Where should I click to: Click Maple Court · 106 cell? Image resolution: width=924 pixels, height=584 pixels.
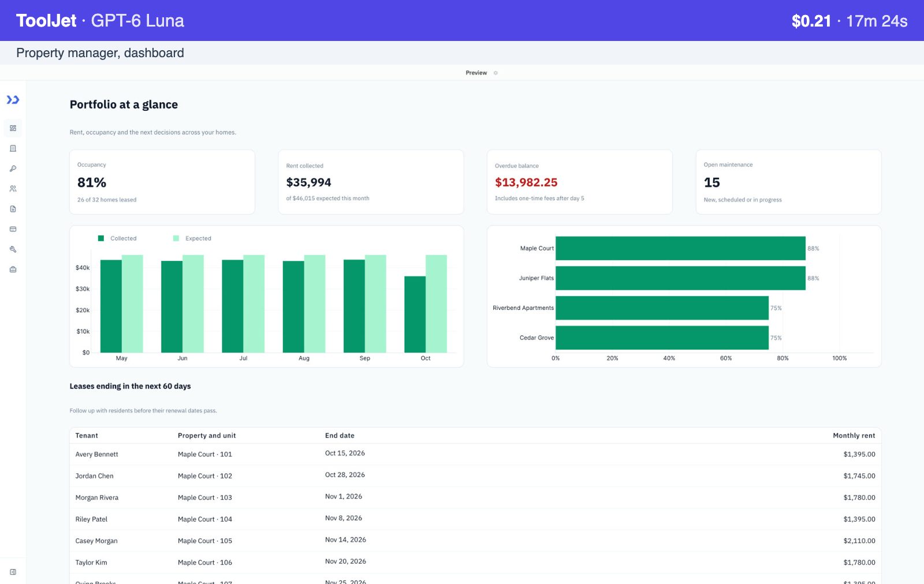pyautogui.click(x=205, y=563)
